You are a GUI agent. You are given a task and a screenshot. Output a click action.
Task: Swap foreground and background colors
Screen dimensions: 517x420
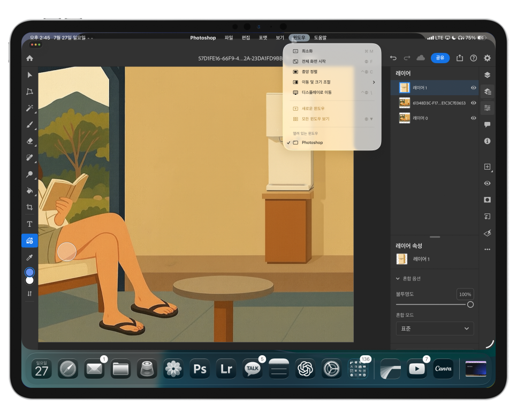[29, 293]
